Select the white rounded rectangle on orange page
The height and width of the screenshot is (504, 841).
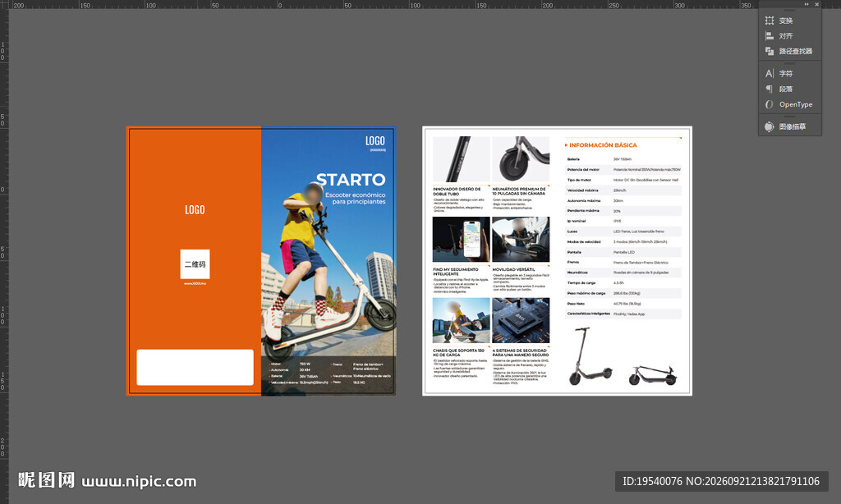pyautogui.click(x=195, y=367)
